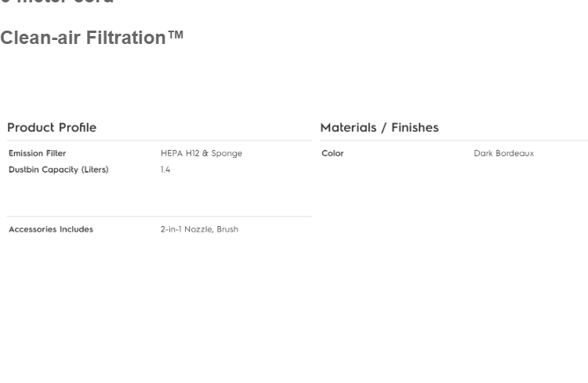Click the 2-in-1 Nozzle, Brush text

pos(199,229)
